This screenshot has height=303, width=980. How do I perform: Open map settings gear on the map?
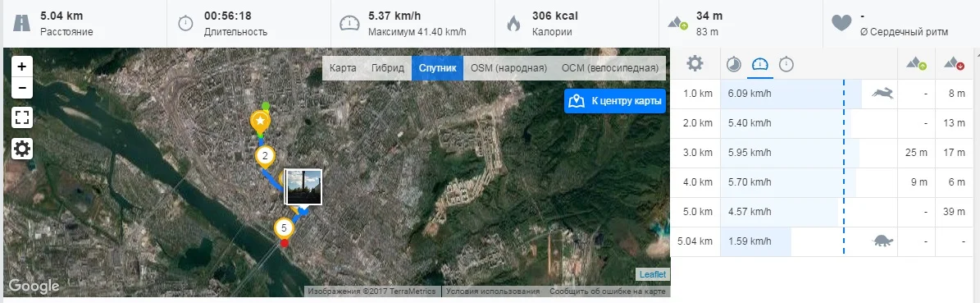(22, 149)
